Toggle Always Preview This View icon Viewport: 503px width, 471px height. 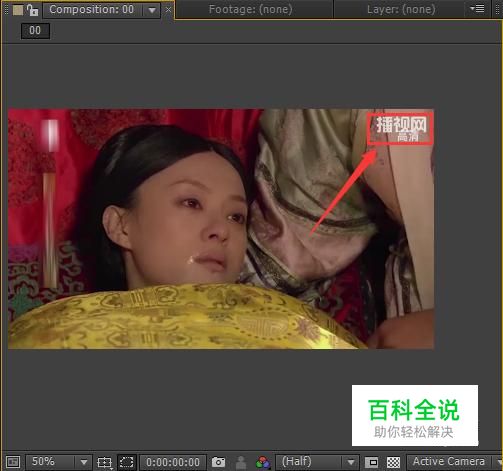point(13,462)
